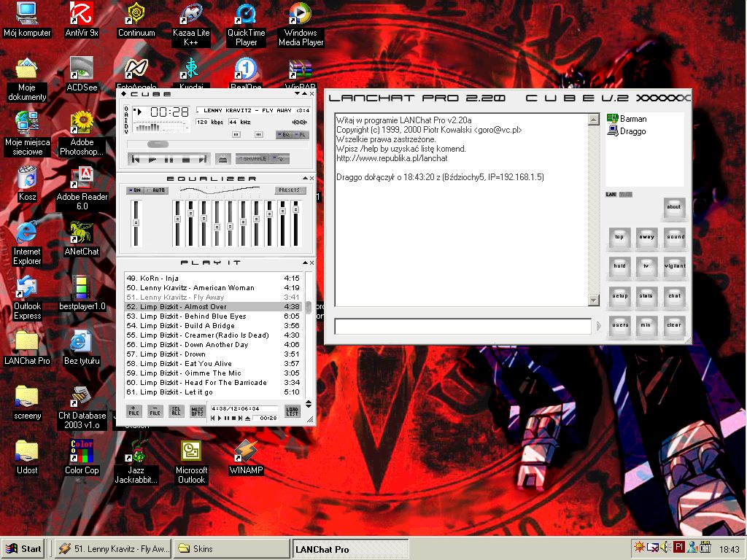Screen dimensions: 747x560
Task: Toggle the equalizer ON button
Action: tap(135, 190)
